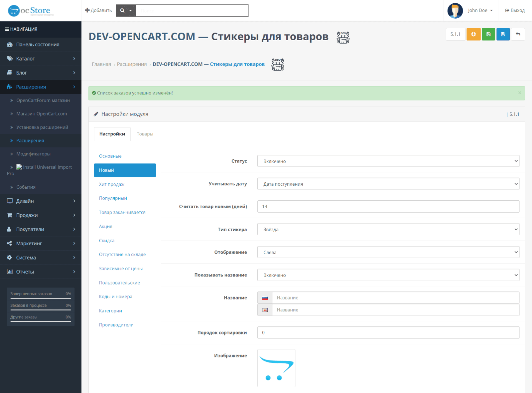532x393 pixels.
Task: Expand the Каталог menu
Action: [x=41, y=59]
